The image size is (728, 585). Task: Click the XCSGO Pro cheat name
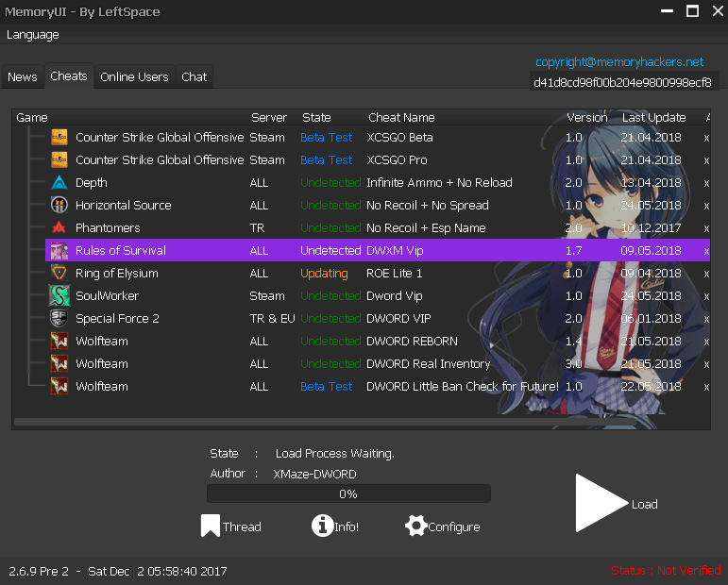397,160
